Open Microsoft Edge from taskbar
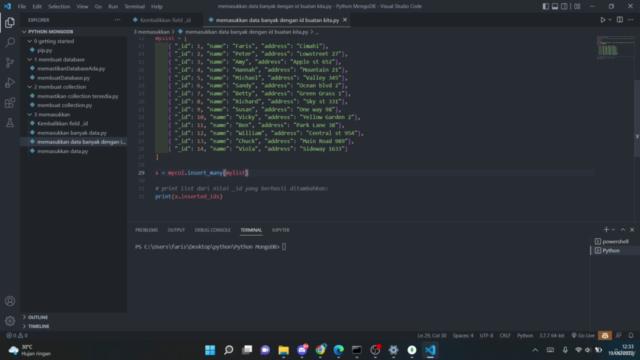This screenshot has height=360, width=640. 338,350
